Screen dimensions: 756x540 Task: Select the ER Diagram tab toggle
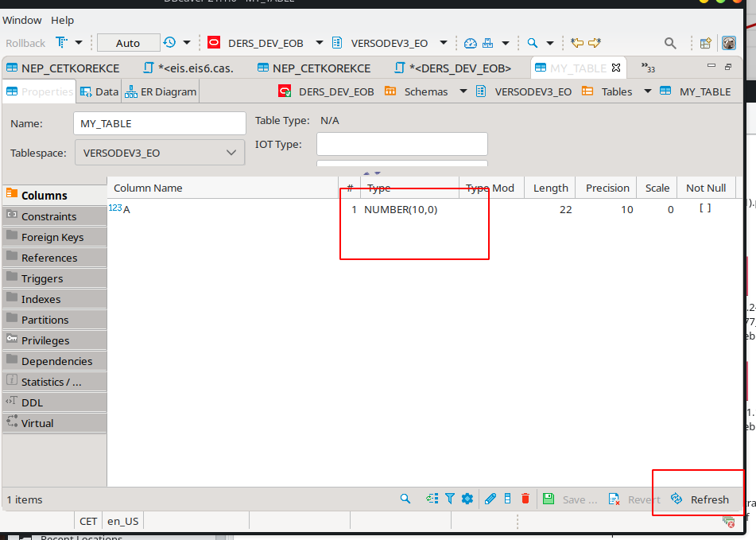(160, 91)
